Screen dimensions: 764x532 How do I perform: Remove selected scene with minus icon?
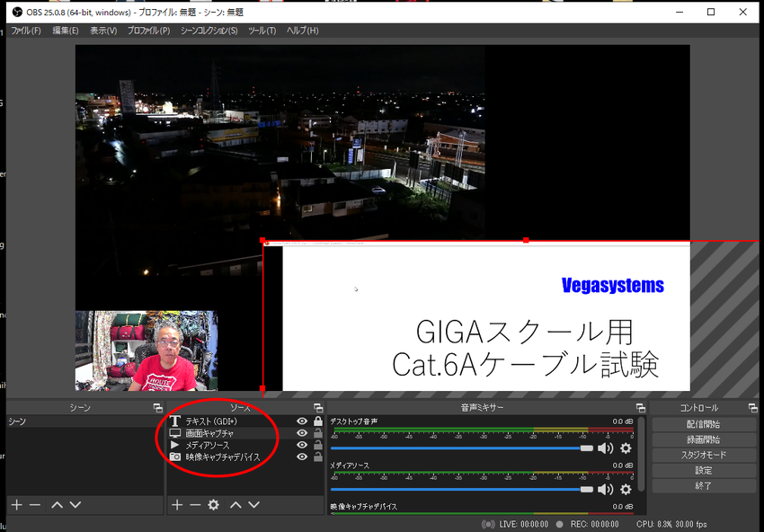(34, 505)
